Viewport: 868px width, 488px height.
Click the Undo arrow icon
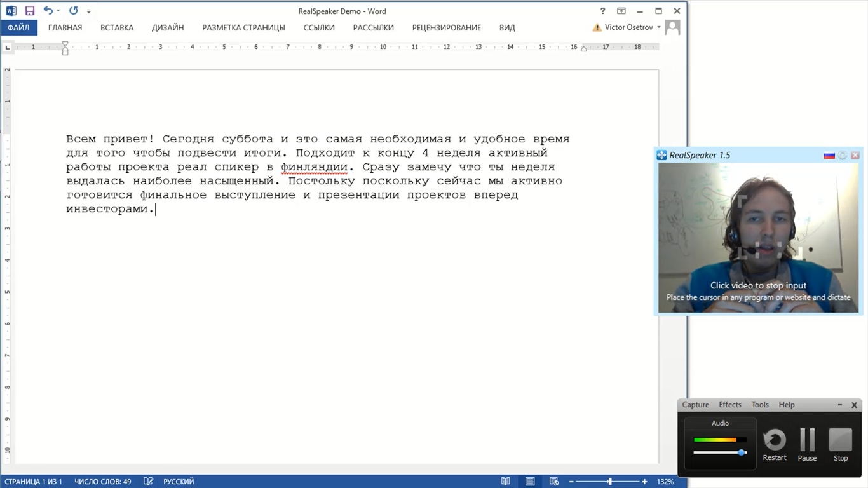(x=48, y=11)
